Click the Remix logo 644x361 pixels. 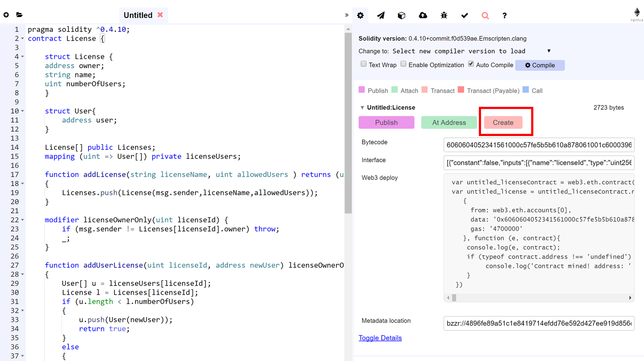pos(637,14)
